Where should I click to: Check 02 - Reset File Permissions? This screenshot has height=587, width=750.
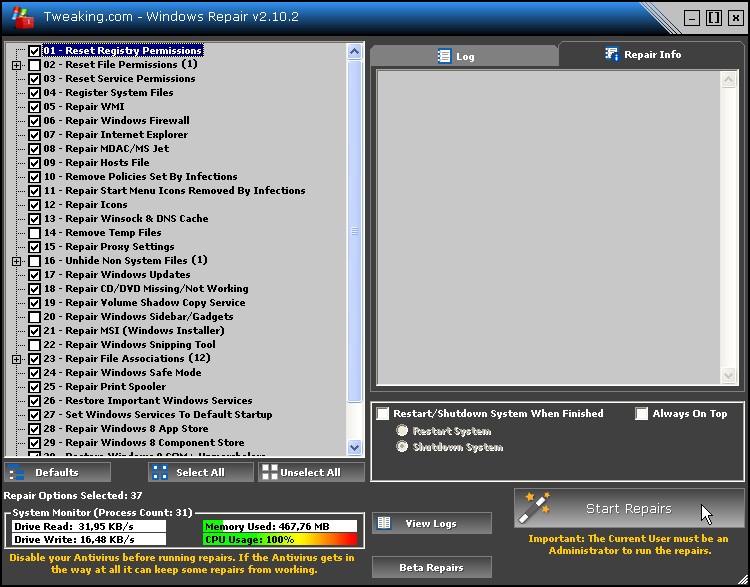34,65
